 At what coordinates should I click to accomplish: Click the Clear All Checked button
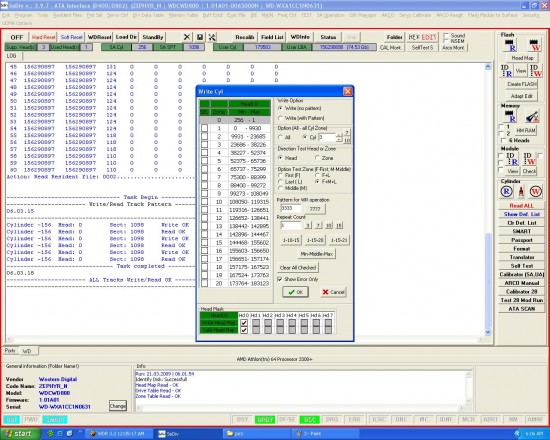[x=298, y=268]
